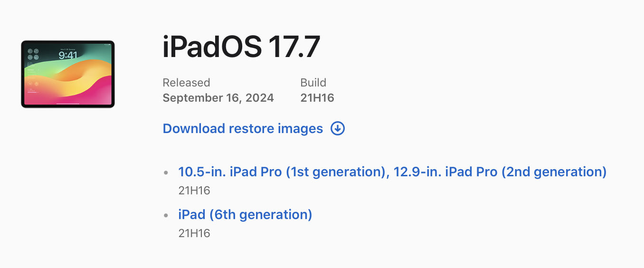Click the bullet beside the iPad Pro entry

(166, 172)
